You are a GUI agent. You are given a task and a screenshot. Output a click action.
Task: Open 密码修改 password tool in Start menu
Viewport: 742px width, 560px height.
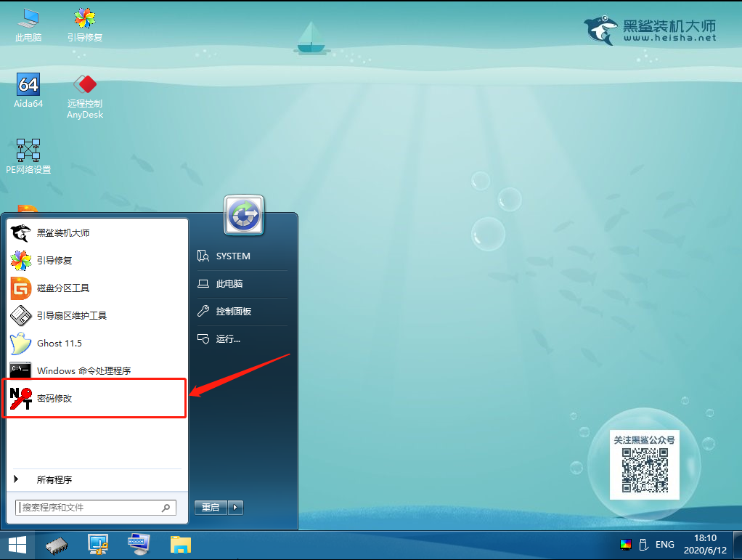[54, 398]
